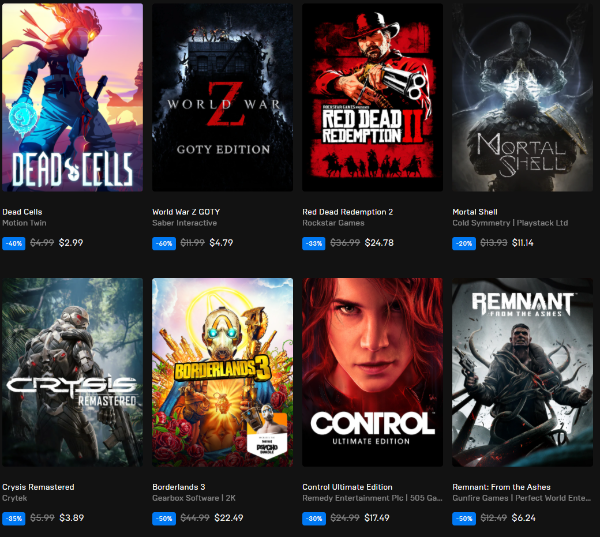Click the $22.49 Borderlands 3 price
The image size is (600, 537).
(x=229, y=518)
